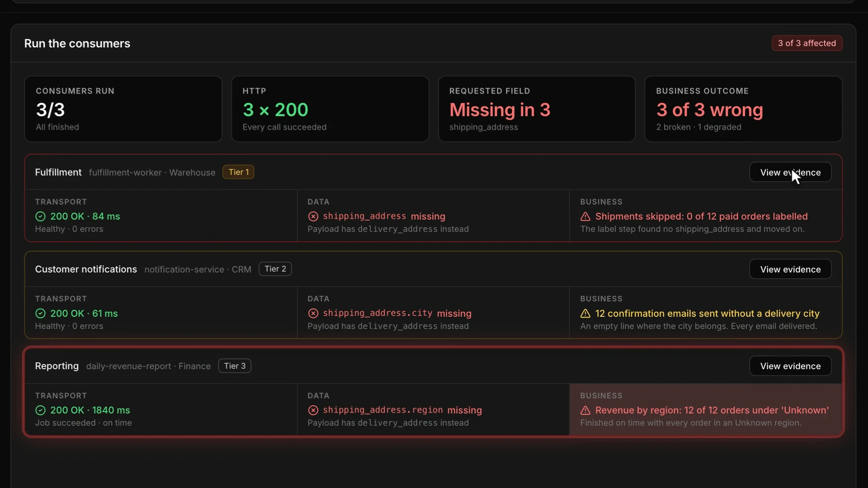
Task: Click 'fulfillment-worker · Warehouse' label
Action: (152, 173)
